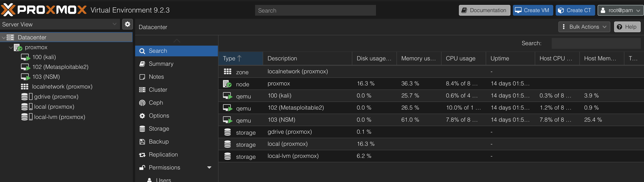Open the Storage menu item

pyautogui.click(x=177, y=129)
